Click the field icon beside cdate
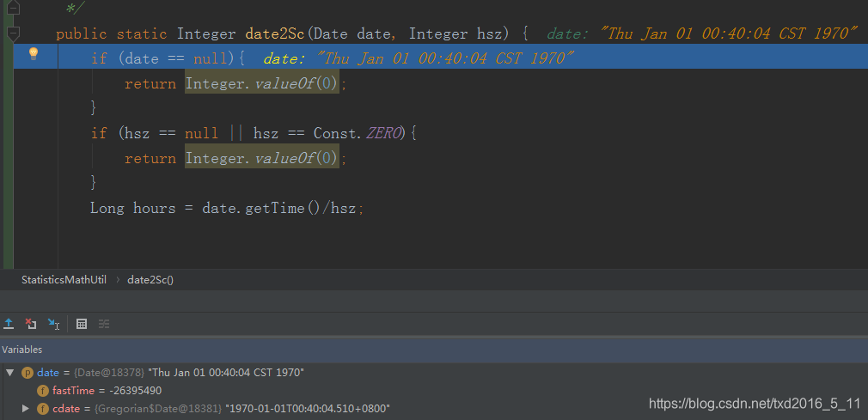Viewport: 868px width, 420px height. (43, 408)
